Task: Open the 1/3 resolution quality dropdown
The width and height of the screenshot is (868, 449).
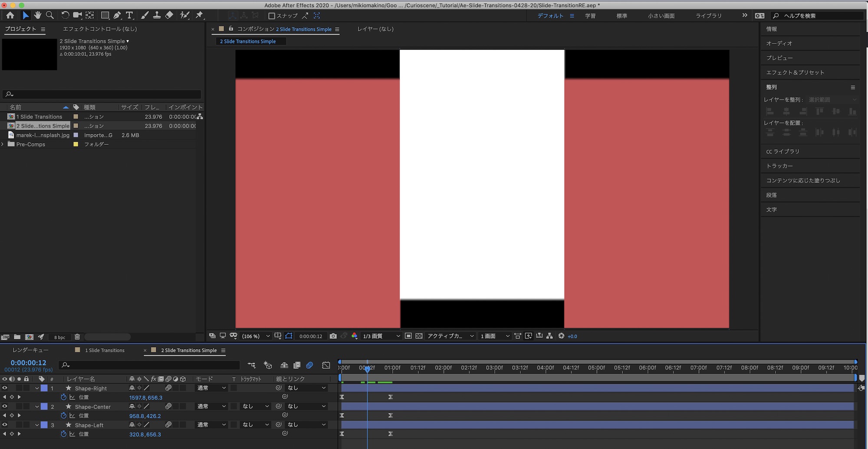Action: (381, 336)
